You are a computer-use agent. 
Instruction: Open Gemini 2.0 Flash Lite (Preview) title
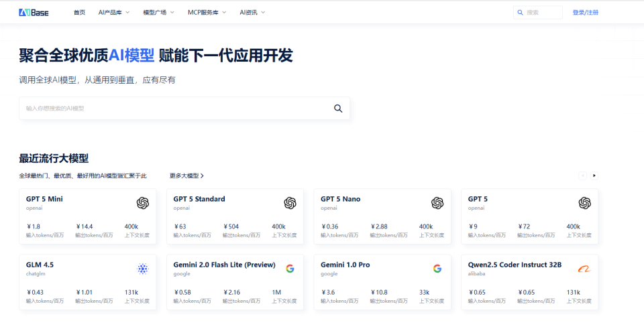tap(224, 265)
